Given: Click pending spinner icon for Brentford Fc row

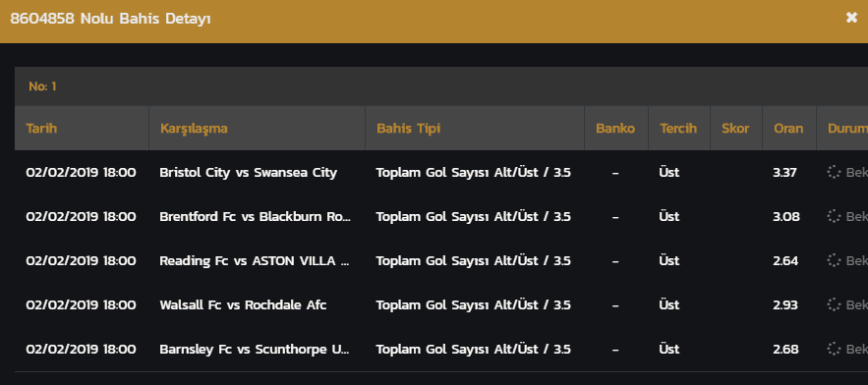Looking at the screenshot, I should pos(834,216).
